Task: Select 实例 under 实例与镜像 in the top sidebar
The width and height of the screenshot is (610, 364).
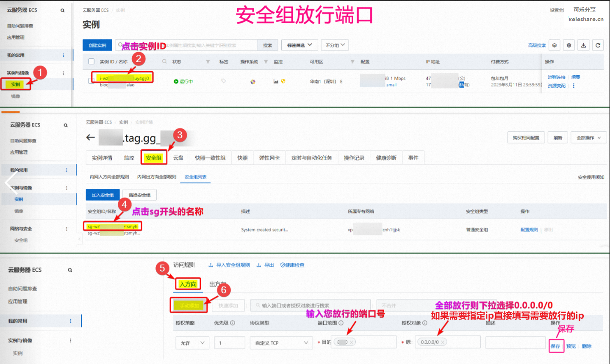Action: click(16, 85)
